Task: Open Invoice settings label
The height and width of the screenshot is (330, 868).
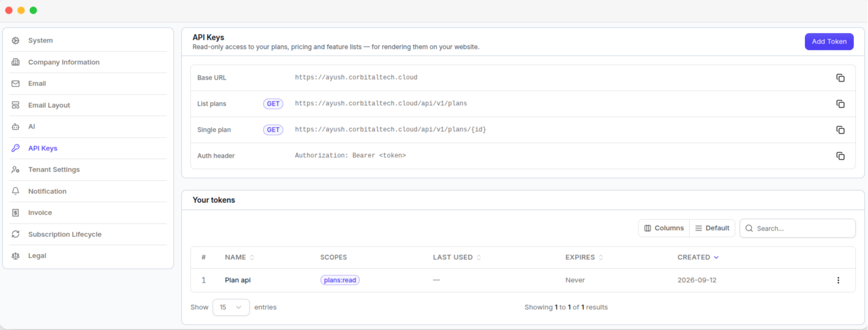Action: 40,213
